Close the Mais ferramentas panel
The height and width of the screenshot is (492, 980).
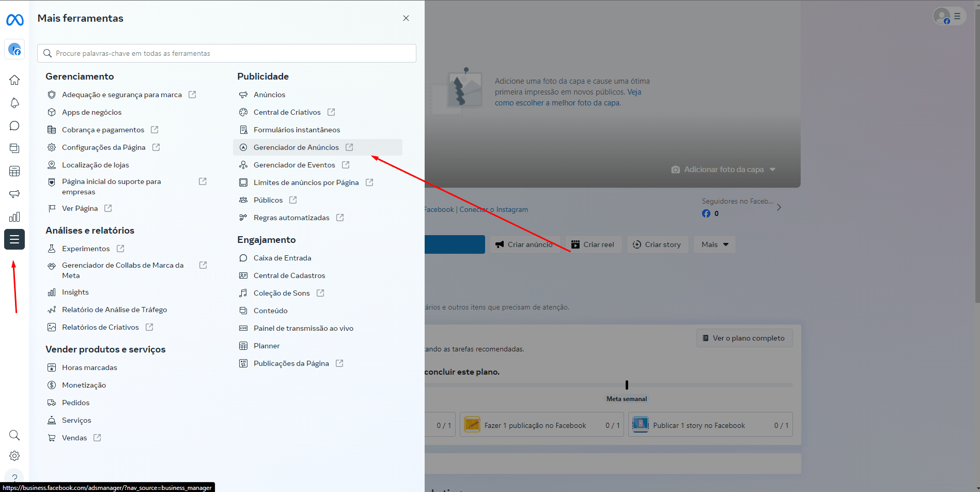coord(406,18)
